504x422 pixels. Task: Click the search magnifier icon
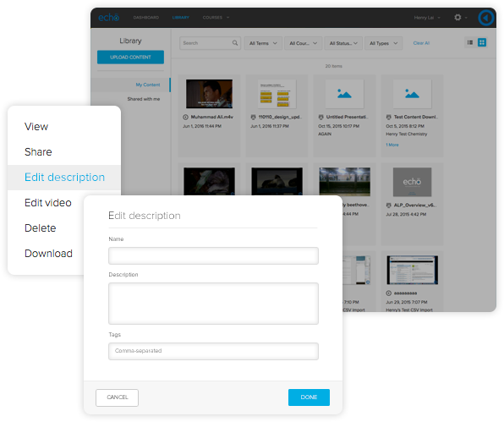coord(235,43)
